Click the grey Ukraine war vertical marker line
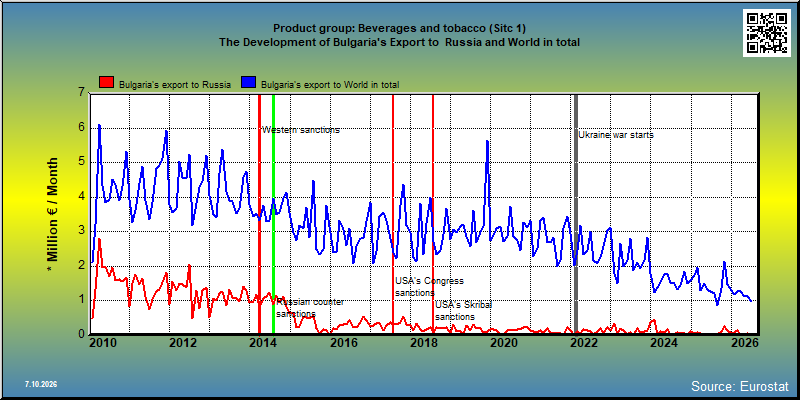 click(576, 214)
